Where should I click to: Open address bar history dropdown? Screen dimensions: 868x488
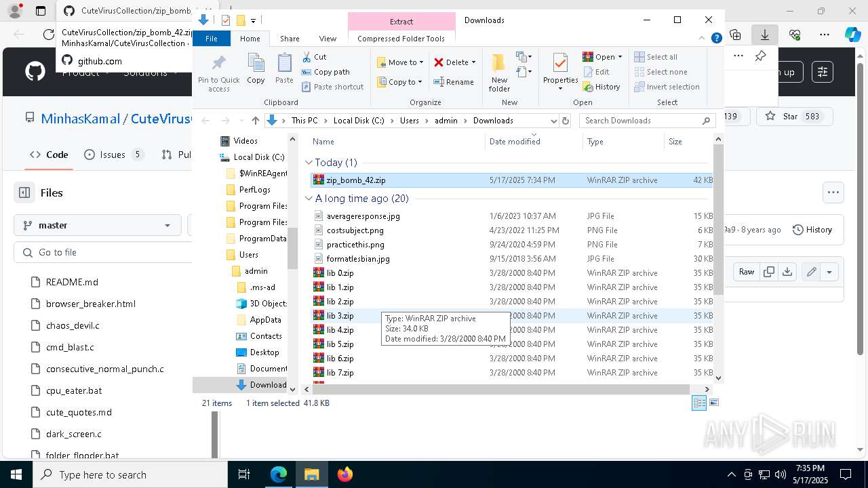click(553, 121)
